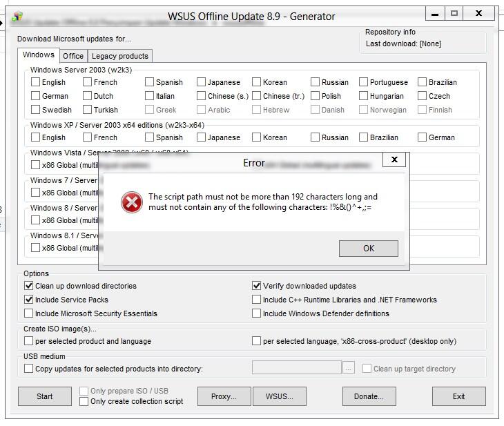
Task: Check English under w2k3-x64 editions
Action: click(35, 137)
